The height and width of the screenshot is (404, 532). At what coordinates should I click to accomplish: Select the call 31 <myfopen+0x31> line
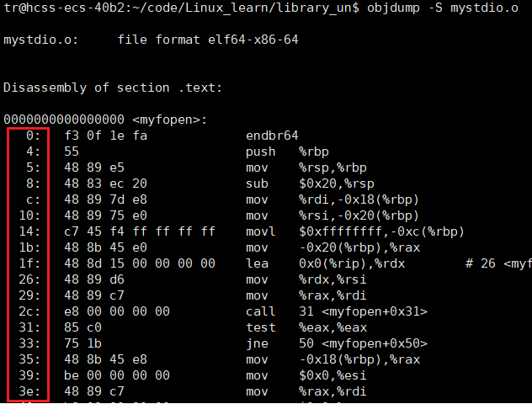click(x=336, y=311)
